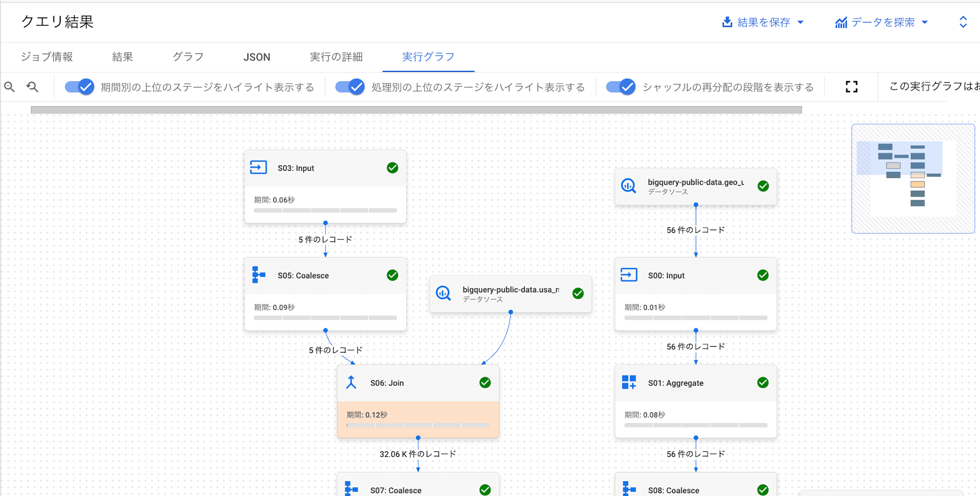Switch to the 結果 tab
Viewport: 980px width, 496px height.
click(x=122, y=57)
